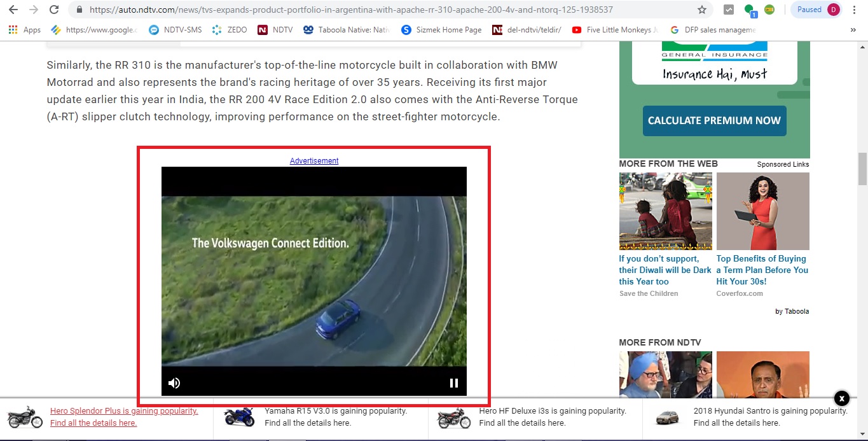Open the Apps bookmarks shortcut
The width and height of the screenshot is (868, 441).
pos(25,30)
